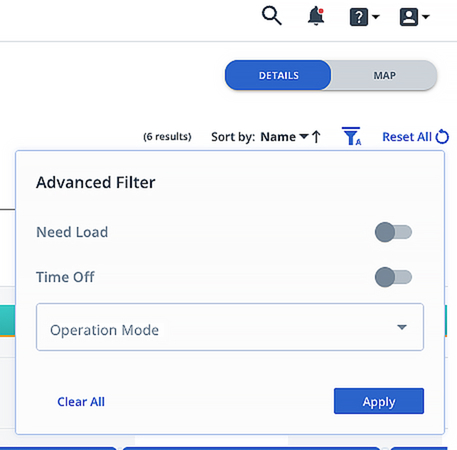
Task: Click the circular reset arrow icon
Action: [442, 136]
